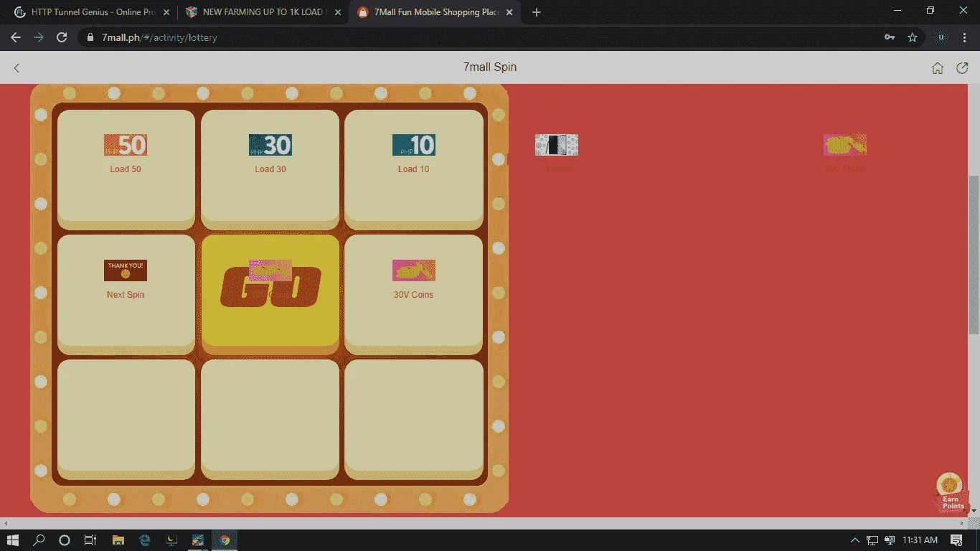This screenshot has height=551, width=980.
Task: Open the wired network tray icon
Action: tap(872, 540)
